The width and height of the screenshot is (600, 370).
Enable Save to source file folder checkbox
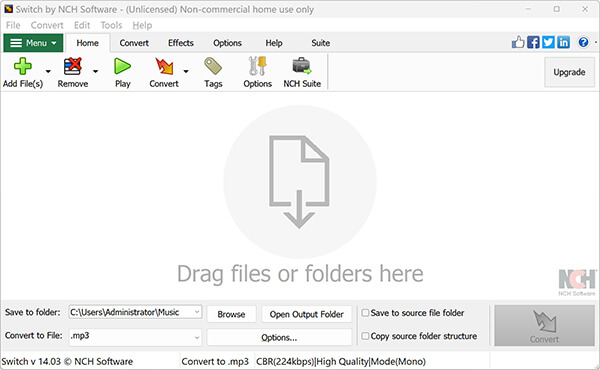click(365, 313)
